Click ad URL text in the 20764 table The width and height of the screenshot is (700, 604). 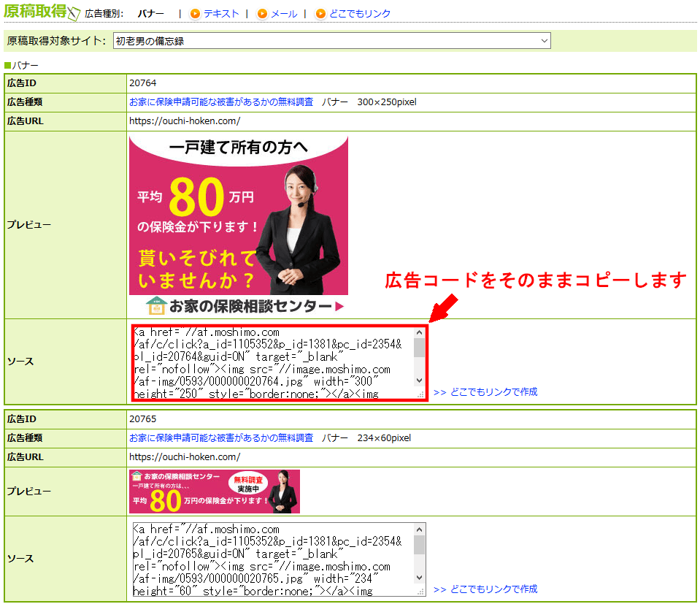(x=185, y=121)
